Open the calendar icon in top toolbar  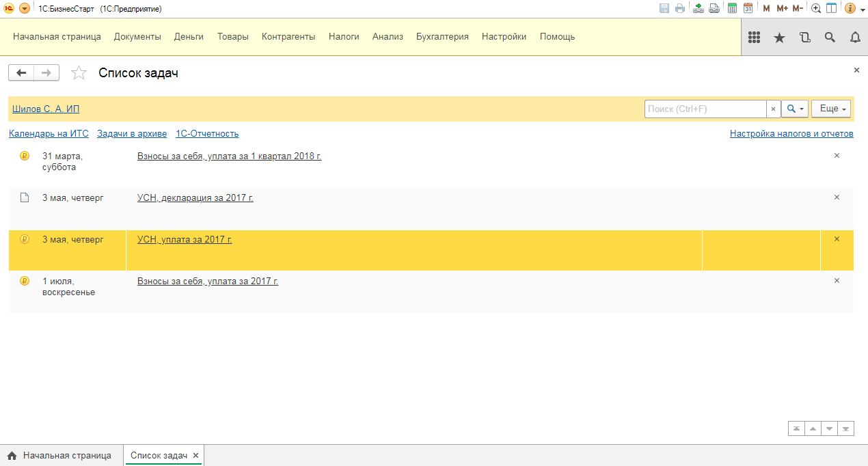pyautogui.click(x=748, y=9)
